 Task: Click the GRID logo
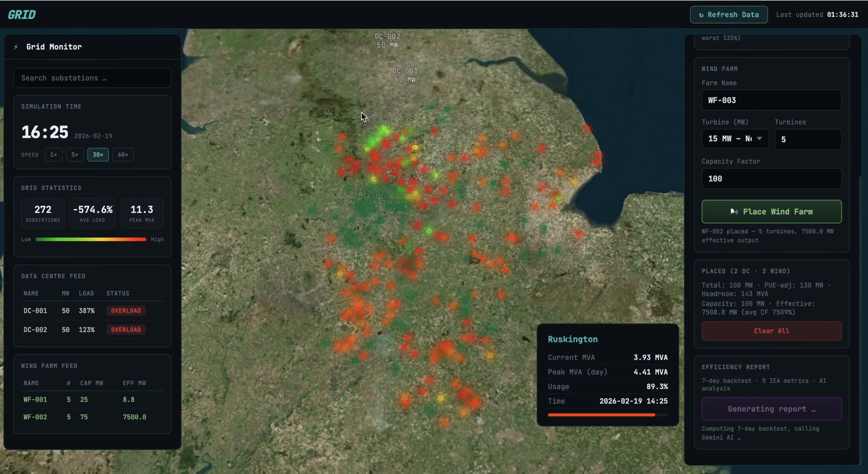click(x=22, y=15)
